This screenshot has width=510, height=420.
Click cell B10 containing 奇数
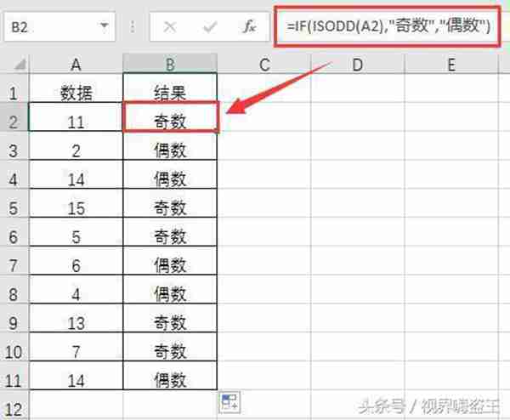(170, 347)
